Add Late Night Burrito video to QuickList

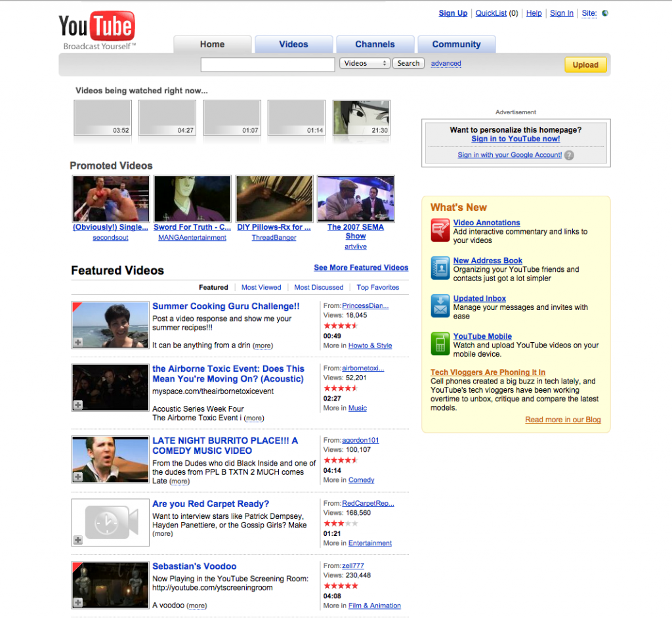[77, 477]
